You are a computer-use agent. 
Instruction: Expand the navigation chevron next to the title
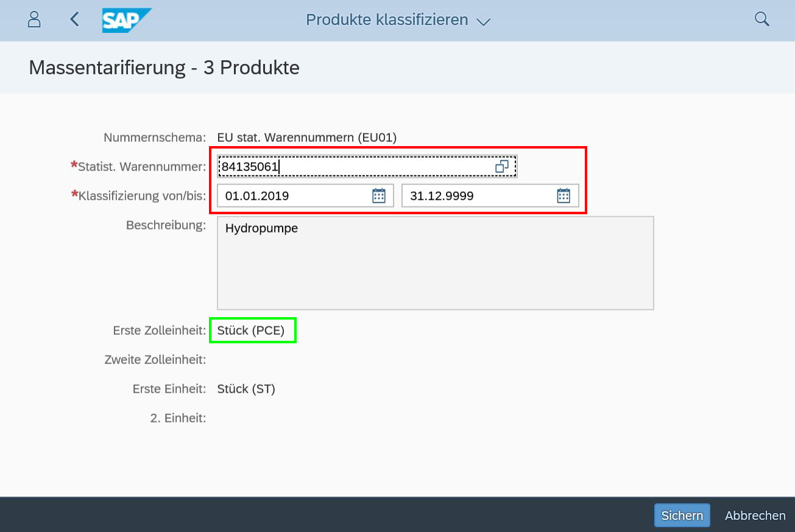(484, 21)
